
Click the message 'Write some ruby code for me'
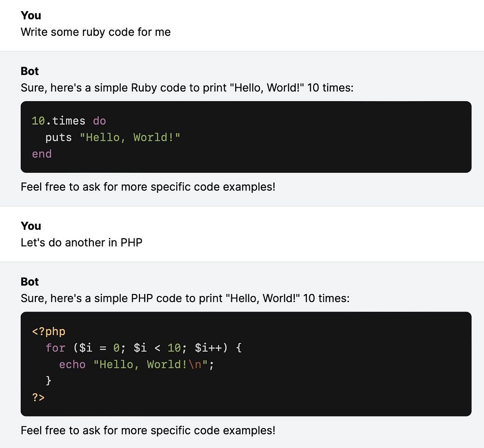pyautogui.click(x=96, y=32)
